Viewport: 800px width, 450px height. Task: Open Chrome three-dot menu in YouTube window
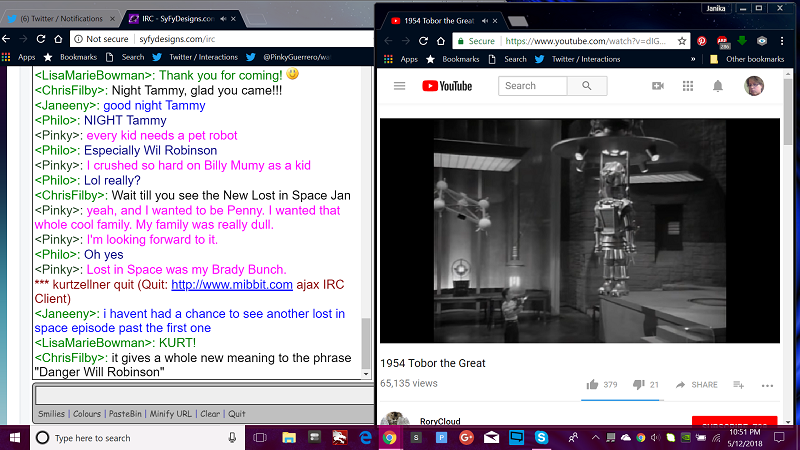tap(782, 41)
